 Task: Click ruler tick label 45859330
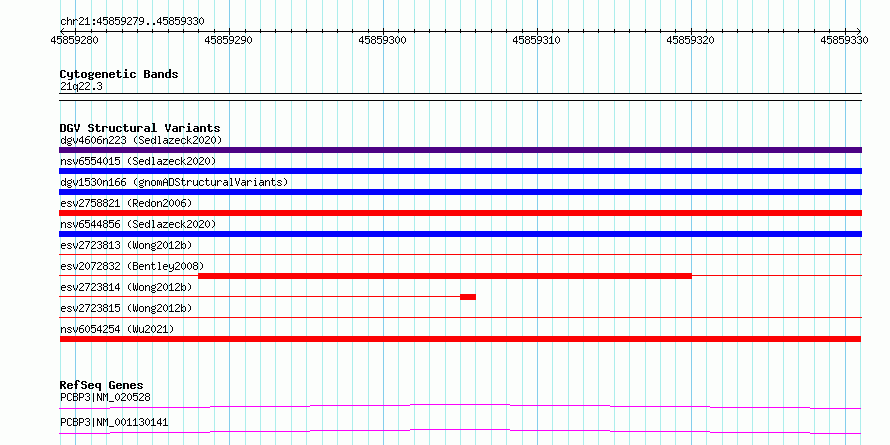845,40
